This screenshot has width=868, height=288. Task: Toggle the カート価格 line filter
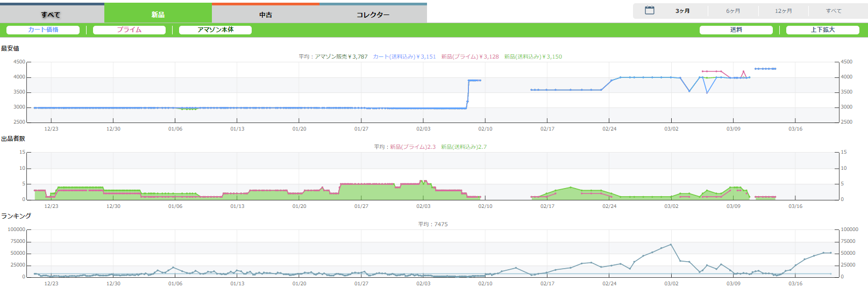(43, 30)
